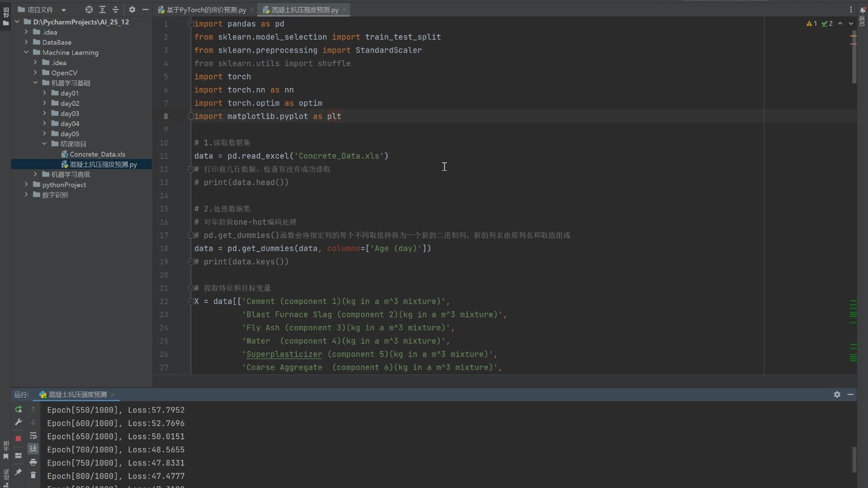Open project panel gear options
868x488 pixels.
pos(132,10)
